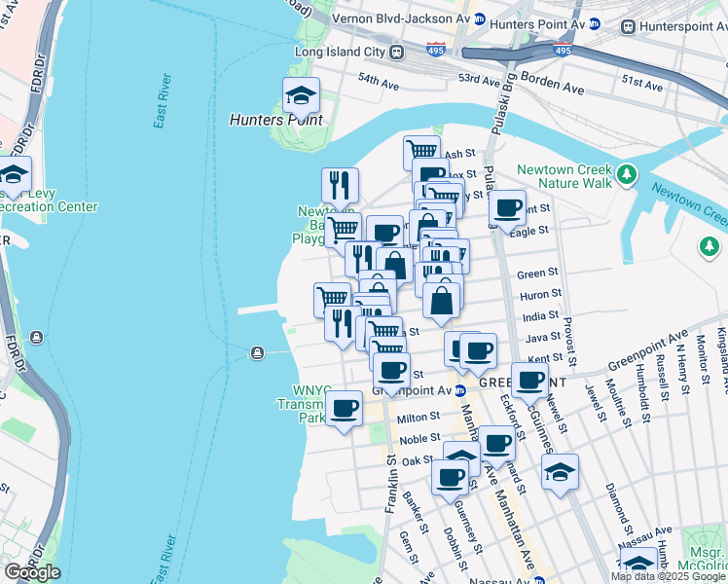This screenshot has height=584, width=728.
Task: Click the Banker St label
Action: [x=415, y=513]
